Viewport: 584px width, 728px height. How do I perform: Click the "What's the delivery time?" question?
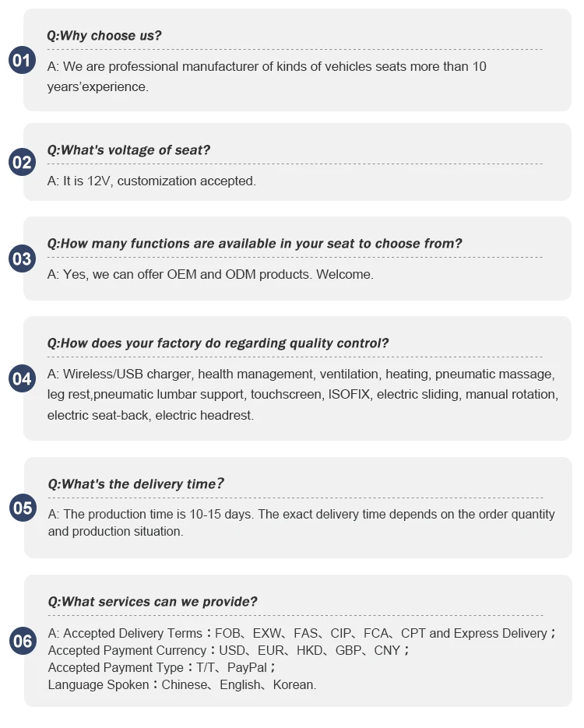(136, 484)
